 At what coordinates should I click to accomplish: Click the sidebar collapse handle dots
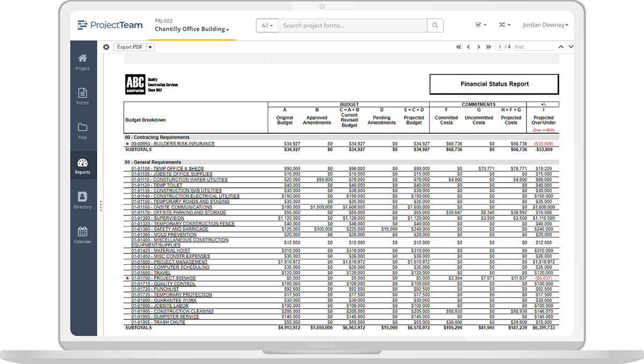click(x=101, y=206)
